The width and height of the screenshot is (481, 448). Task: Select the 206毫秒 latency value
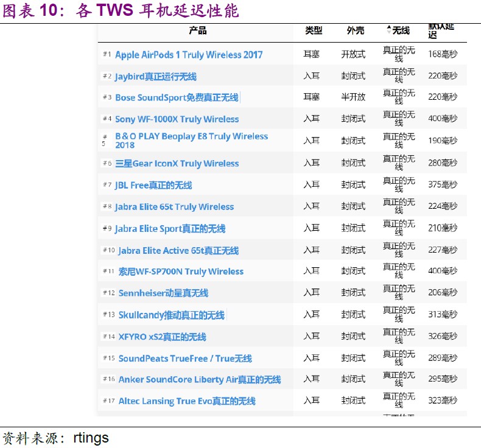click(x=443, y=292)
